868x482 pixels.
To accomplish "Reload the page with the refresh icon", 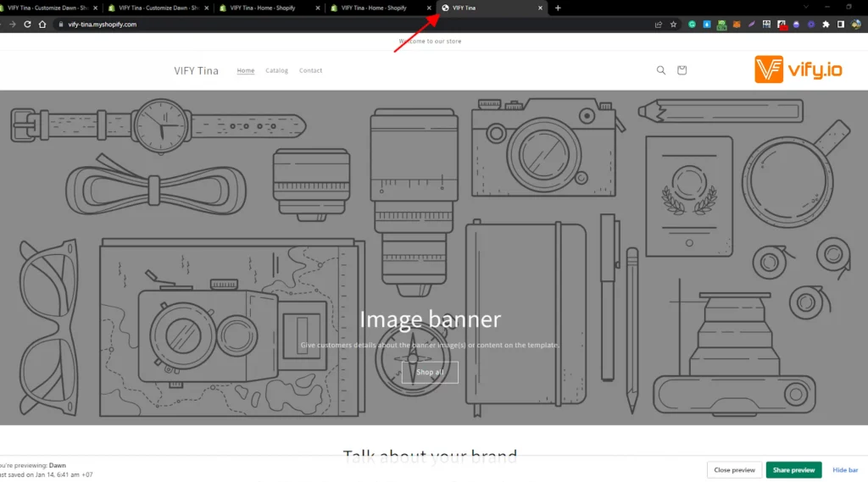I will point(27,25).
